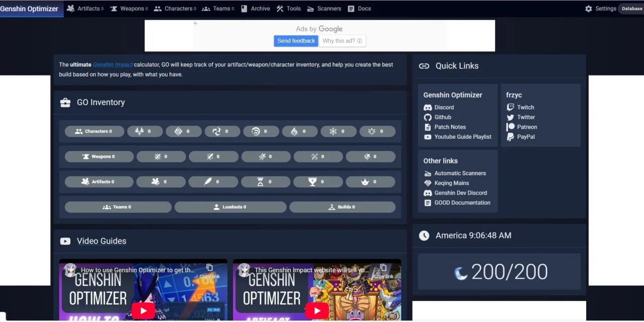Screen dimensions: 644x322
Task: Go to the Scanners tab
Action: coord(324,9)
